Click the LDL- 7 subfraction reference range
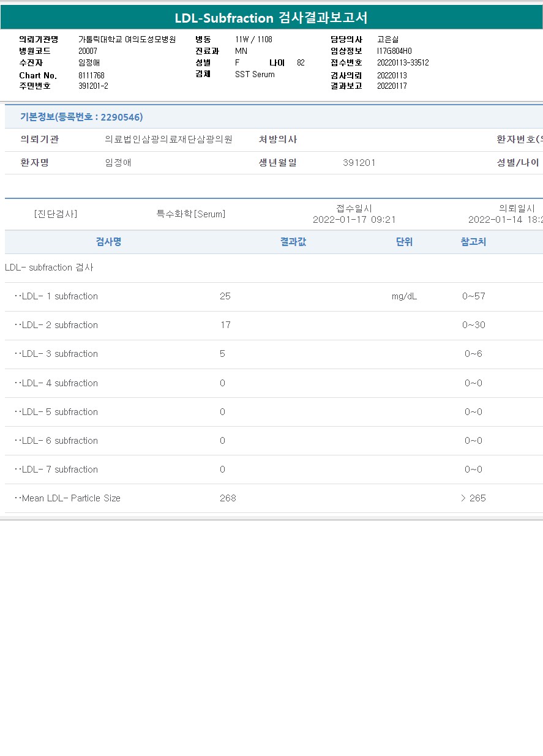The image size is (543, 756). click(x=473, y=470)
